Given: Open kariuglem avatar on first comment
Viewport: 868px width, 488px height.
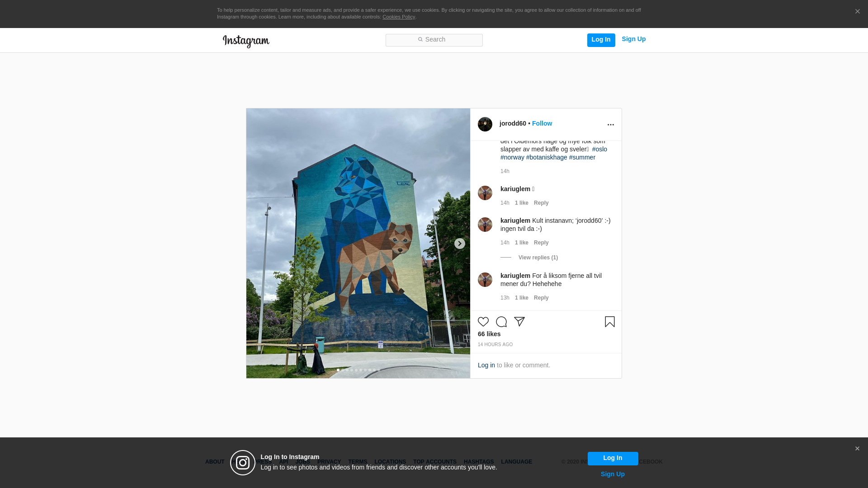Looking at the screenshot, I should [x=485, y=193].
